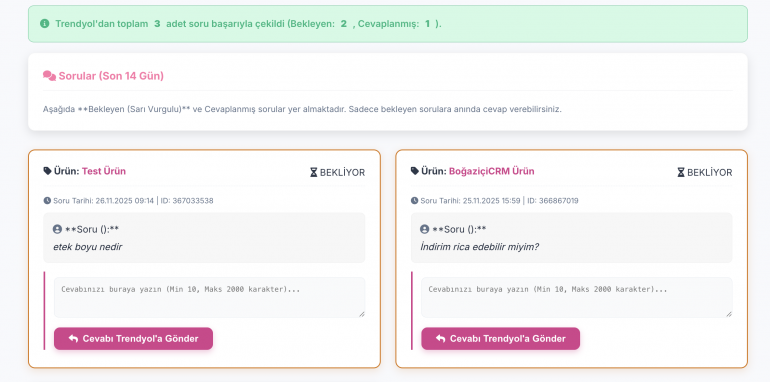Click the resize handle of the Test Ürün textarea
This screenshot has width=770, height=382.
(x=362, y=314)
